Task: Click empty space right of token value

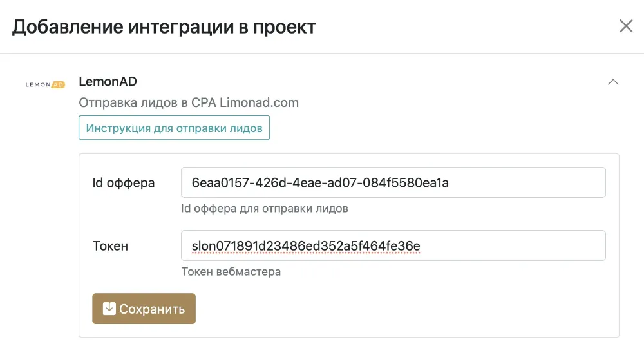Action: 511,245
